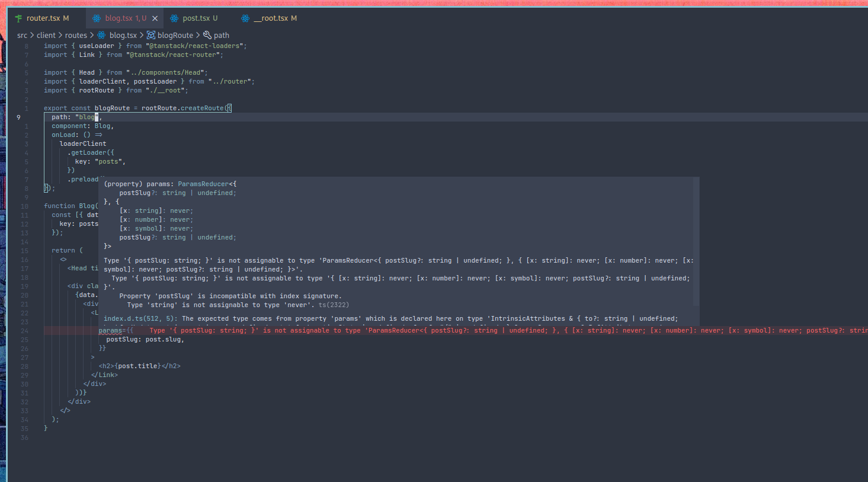Click the 'return (' statement
This screenshot has height=482, width=868.
pos(68,251)
